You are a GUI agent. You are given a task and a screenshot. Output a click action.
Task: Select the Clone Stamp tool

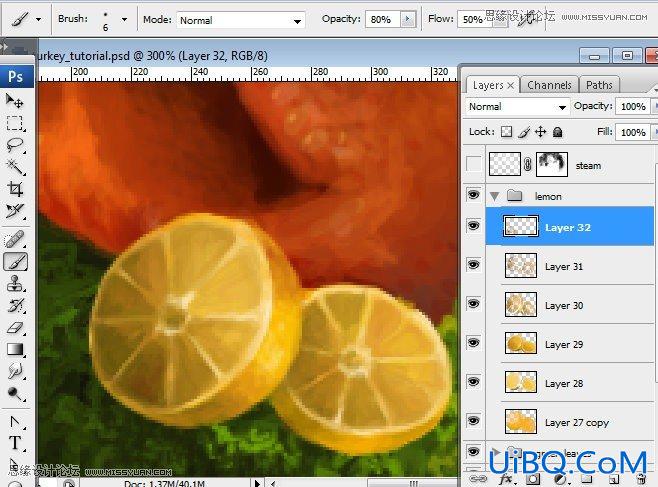click(x=15, y=284)
